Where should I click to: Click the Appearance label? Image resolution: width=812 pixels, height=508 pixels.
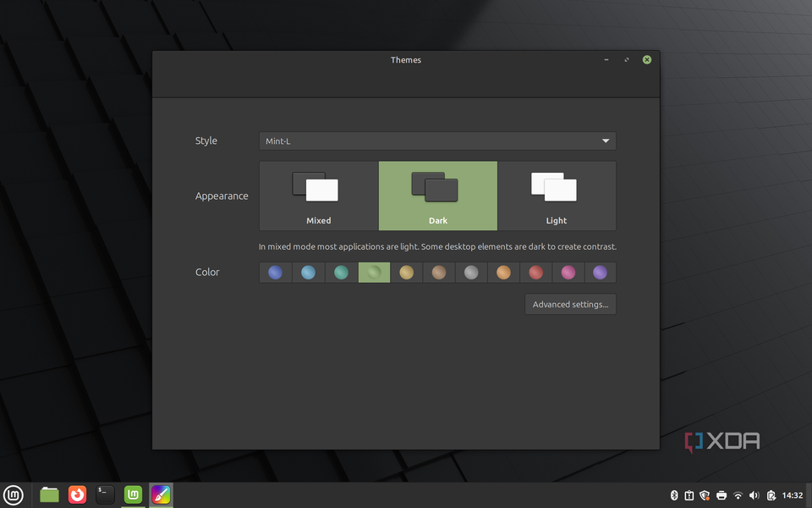[222, 196]
